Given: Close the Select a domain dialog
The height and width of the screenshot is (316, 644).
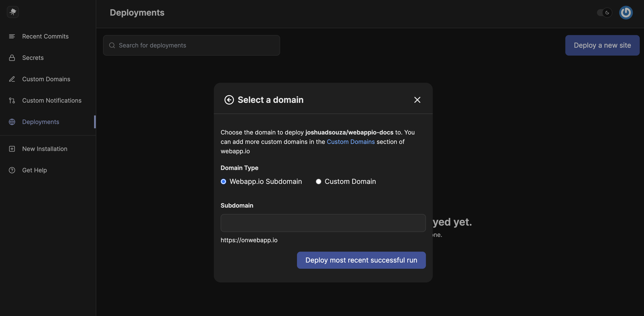Looking at the screenshot, I should (x=417, y=100).
